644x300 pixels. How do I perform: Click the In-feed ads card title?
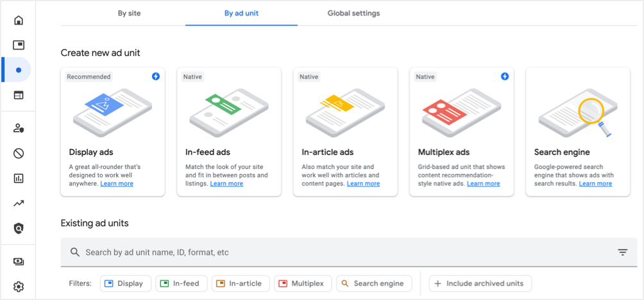coord(207,152)
